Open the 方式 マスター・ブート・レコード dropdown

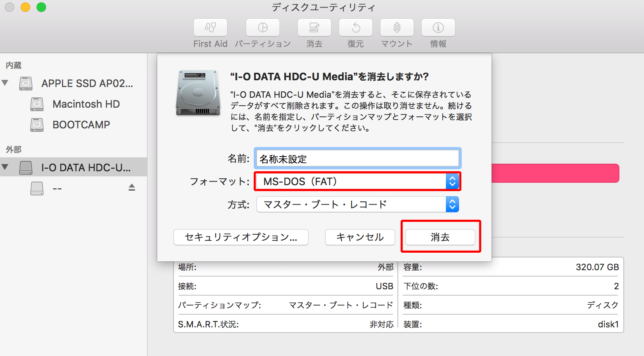[x=358, y=204]
